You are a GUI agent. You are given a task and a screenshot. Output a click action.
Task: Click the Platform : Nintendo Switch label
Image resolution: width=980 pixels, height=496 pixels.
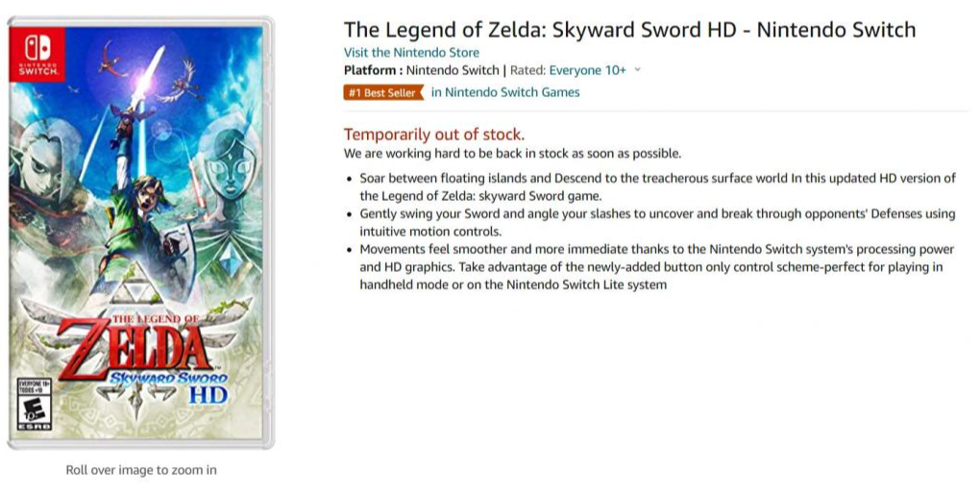click(x=421, y=70)
